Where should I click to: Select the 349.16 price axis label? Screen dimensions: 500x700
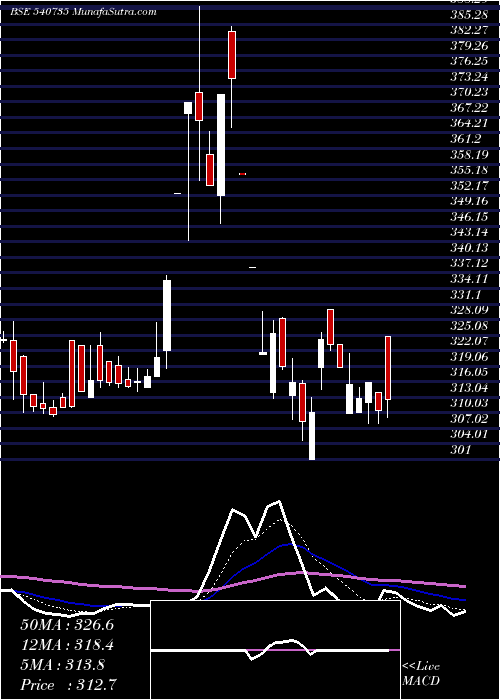(x=469, y=201)
